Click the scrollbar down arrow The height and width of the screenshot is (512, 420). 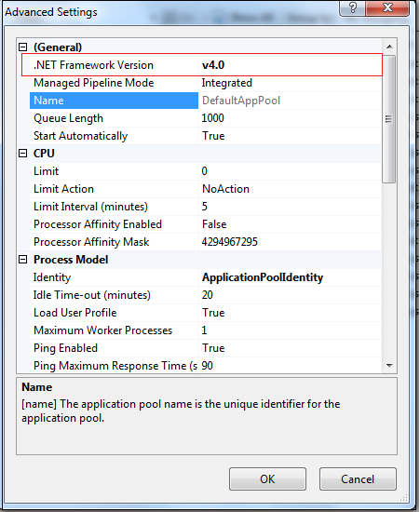pyautogui.click(x=389, y=366)
